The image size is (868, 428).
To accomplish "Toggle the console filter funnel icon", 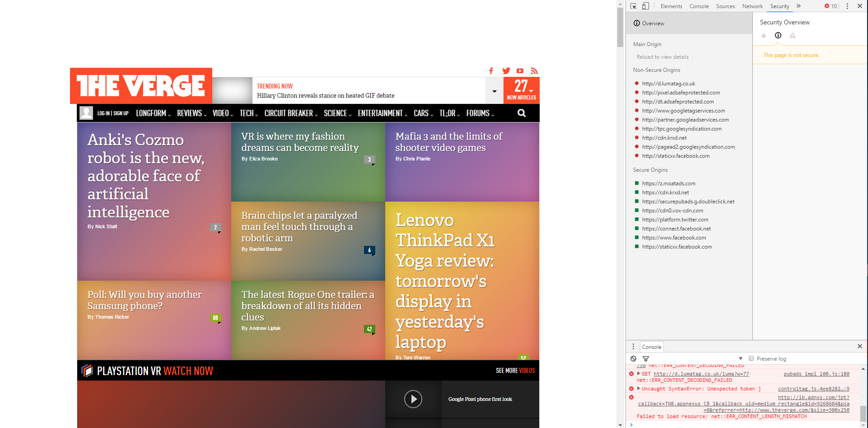I will click(646, 358).
